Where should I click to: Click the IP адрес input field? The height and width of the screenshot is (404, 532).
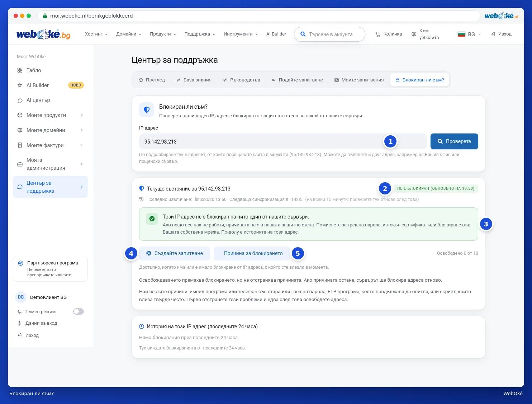pos(283,141)
